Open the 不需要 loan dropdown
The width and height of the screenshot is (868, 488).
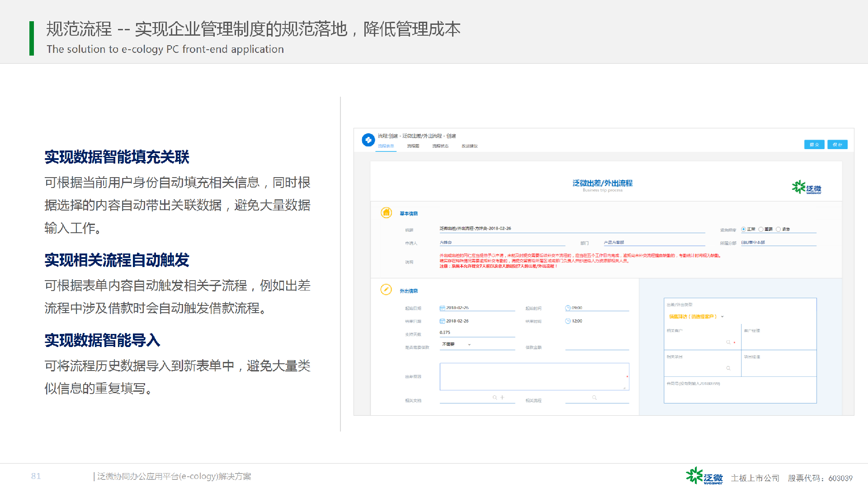457,345
